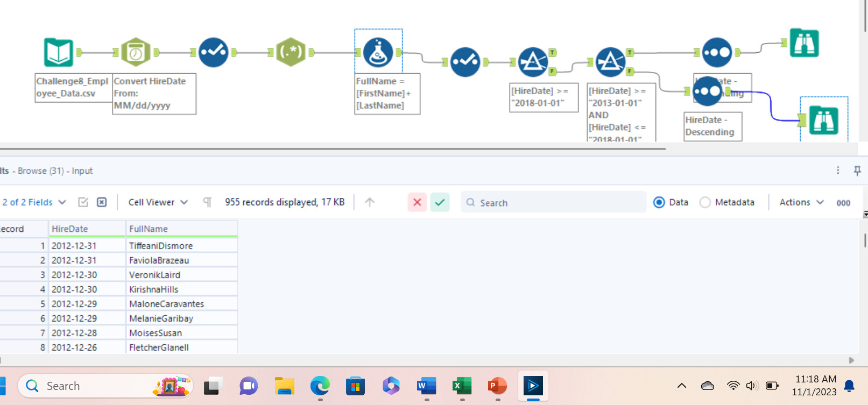Select the Challenge8_Employee_Data.csv Input Data tool
868x405 pixels.
tap(58, 52)
